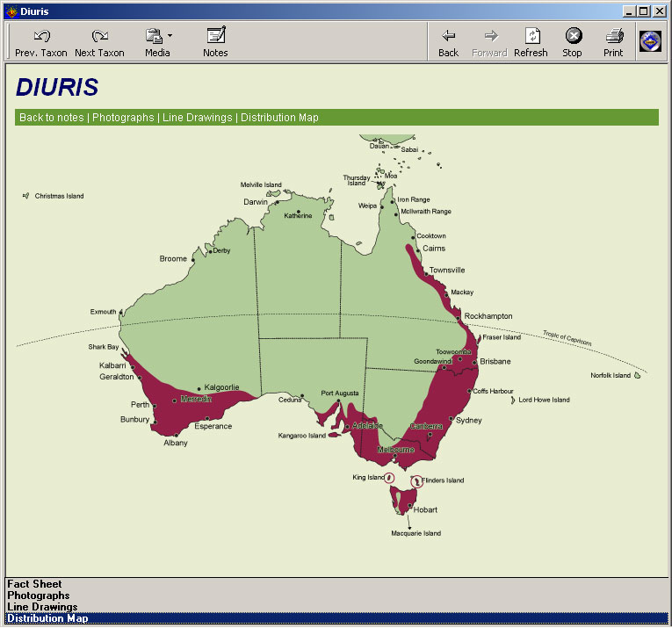Image resolution: width=672 pixels, height=628 pixels.
Task: Select highlighted Distribution Map bottom entry
Action: click(x=47, y=618)
